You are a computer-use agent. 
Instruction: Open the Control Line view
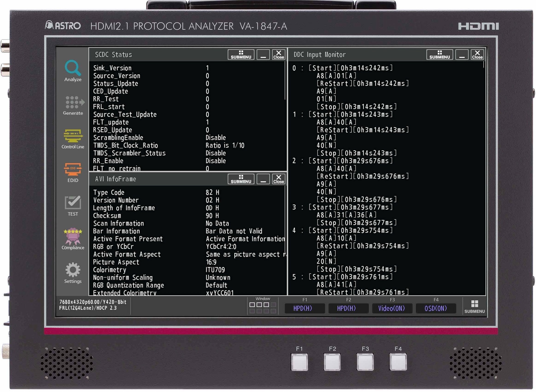click(73, 139)
